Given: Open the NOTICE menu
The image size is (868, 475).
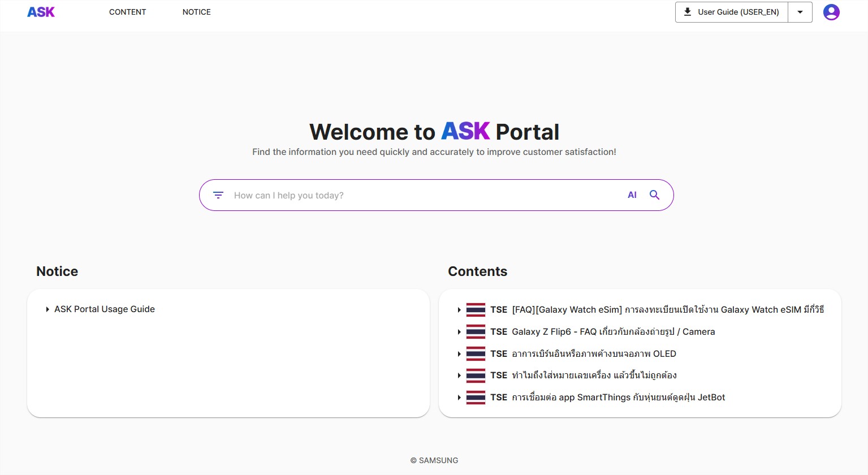Looking at the screenshot, I should click(196, 12).
